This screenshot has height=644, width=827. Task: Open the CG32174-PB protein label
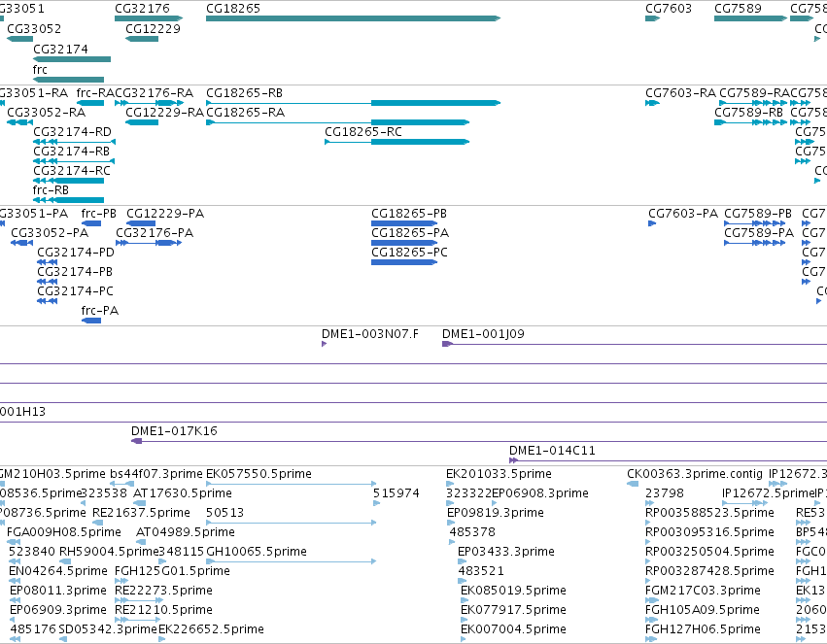coord(75,272)
